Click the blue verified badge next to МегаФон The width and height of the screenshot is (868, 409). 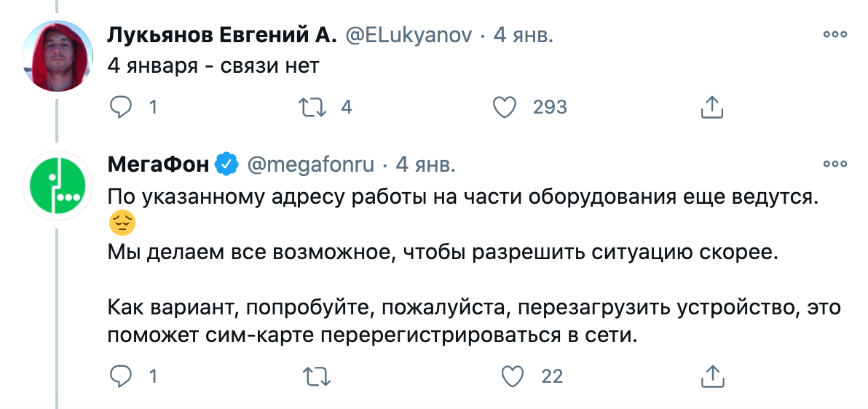(x=226, y=164)
